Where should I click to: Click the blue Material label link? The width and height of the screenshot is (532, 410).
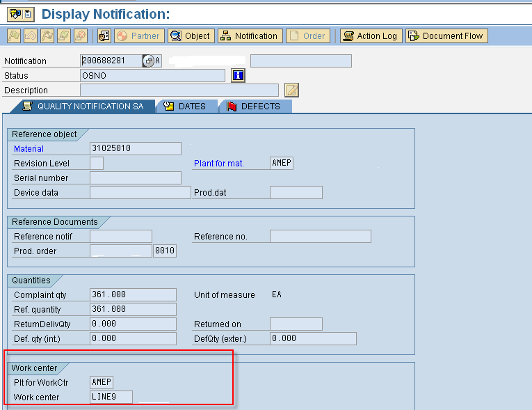[x=29, y=149]
